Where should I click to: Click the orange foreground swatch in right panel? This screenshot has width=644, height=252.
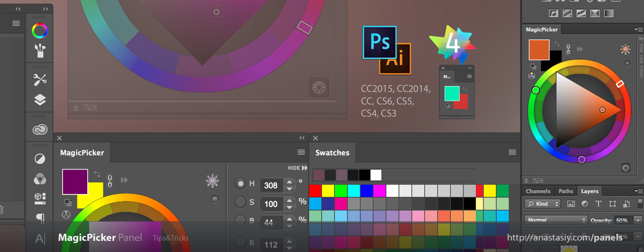coord(539,50)
